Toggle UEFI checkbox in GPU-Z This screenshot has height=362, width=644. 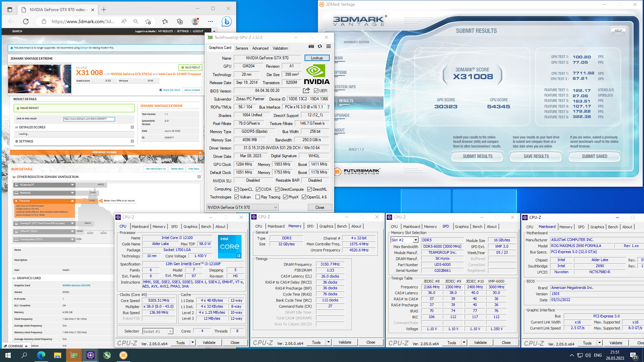pos(316,91)
